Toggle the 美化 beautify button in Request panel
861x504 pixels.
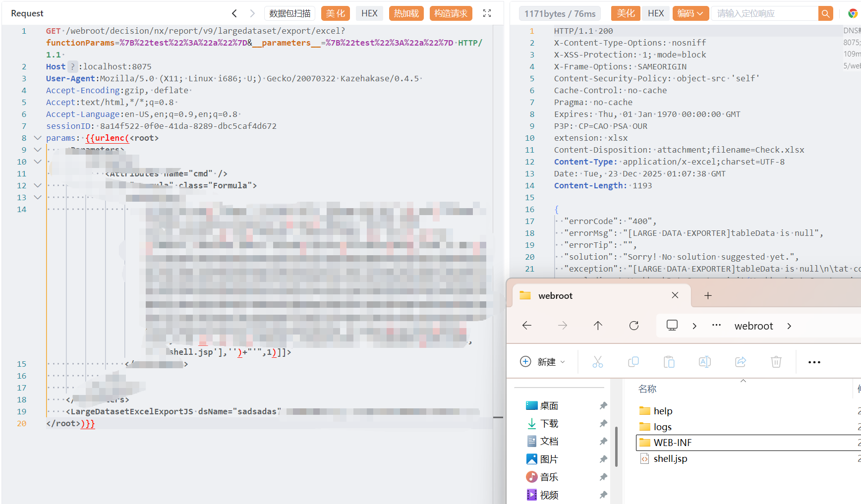[336, 13]
